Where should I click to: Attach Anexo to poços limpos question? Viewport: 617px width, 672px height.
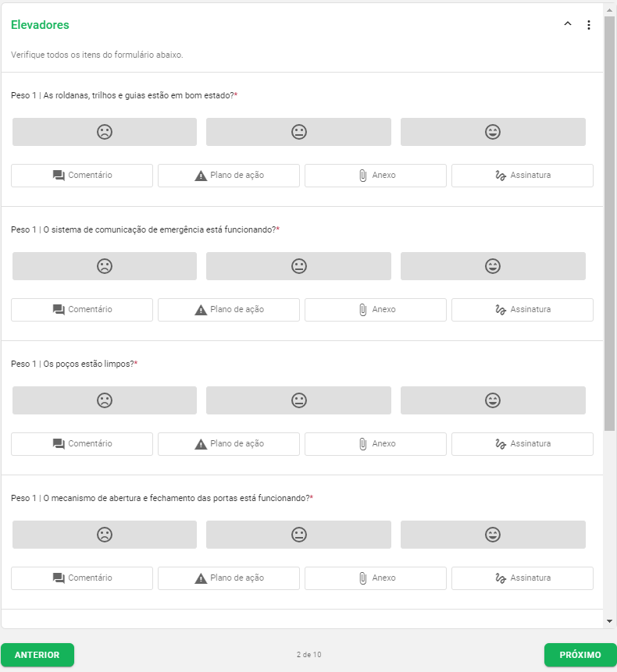376,444
